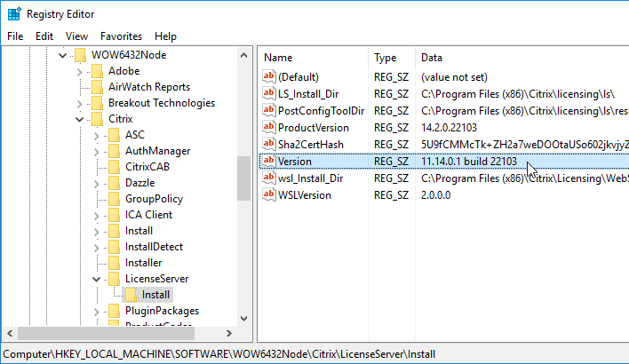Viewport: 629px width, 364px height.
Task: Click the string value icon beside Sha2CertHash
Action: click(x=269, y=144)
